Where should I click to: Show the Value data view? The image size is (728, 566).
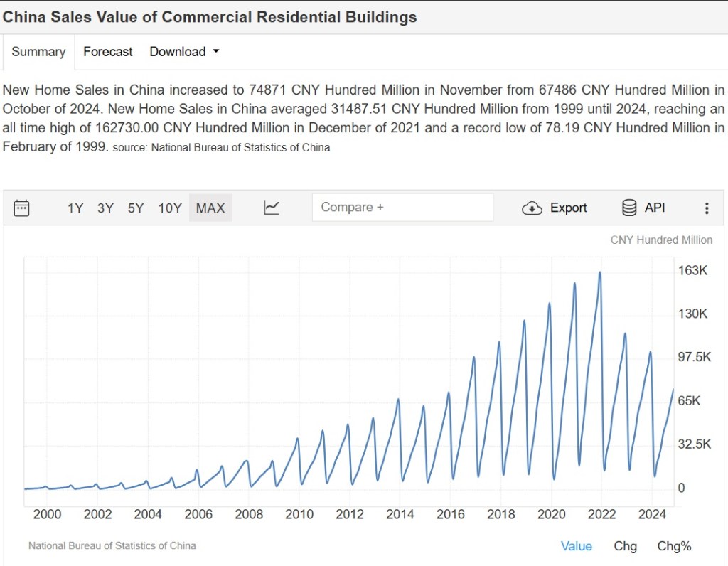point(576,546)
